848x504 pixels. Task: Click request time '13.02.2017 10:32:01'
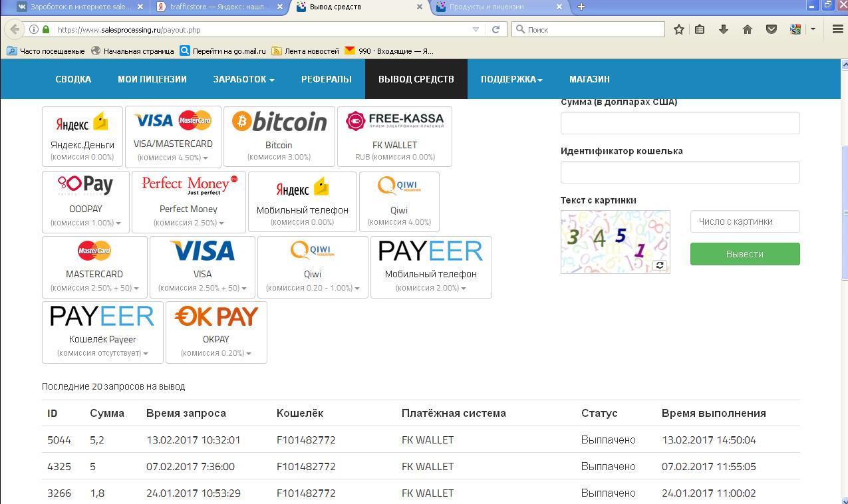194,440
